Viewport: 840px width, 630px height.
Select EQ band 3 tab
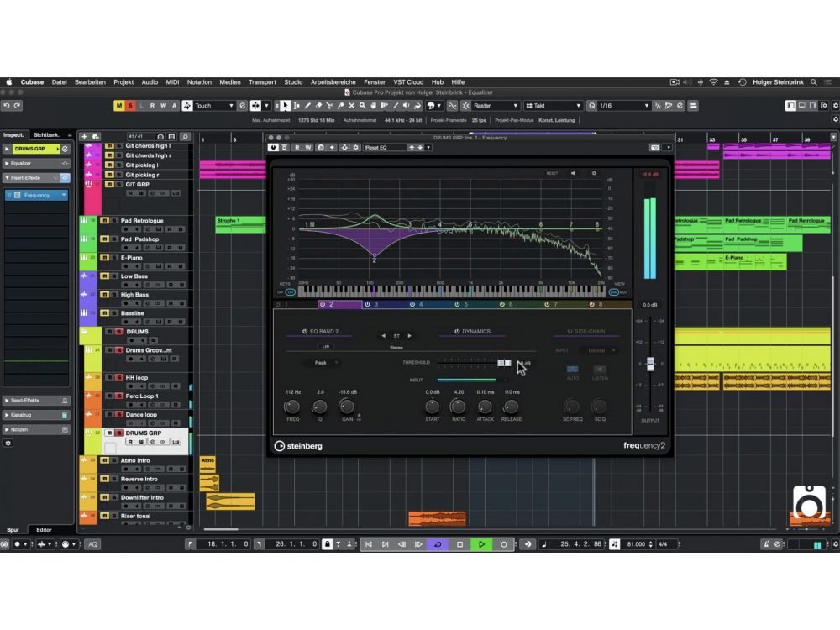(x=385, y=304)
